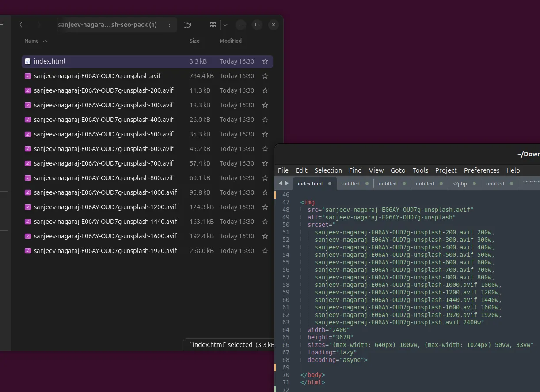Select file sanjeev-nagaraj-E06AY-OUD7g-unsplash-500.avif
540x392 pixels.
click(147, 134)
